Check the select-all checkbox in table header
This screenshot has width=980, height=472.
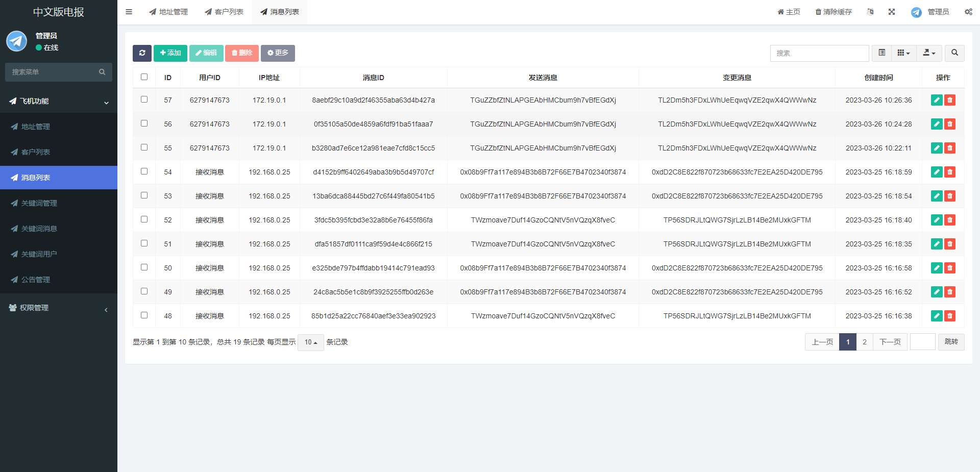point(144,77)
